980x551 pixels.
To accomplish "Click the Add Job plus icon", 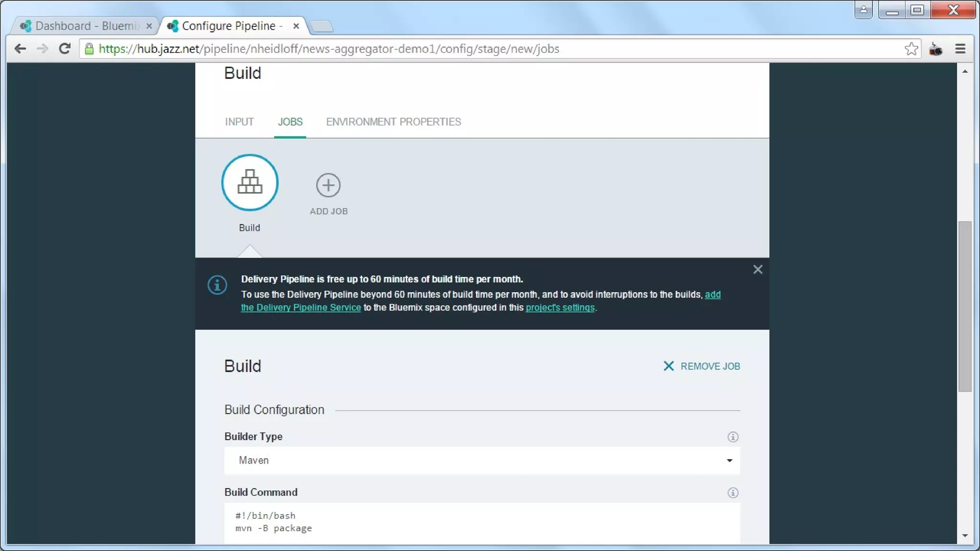I will [328, 185].
